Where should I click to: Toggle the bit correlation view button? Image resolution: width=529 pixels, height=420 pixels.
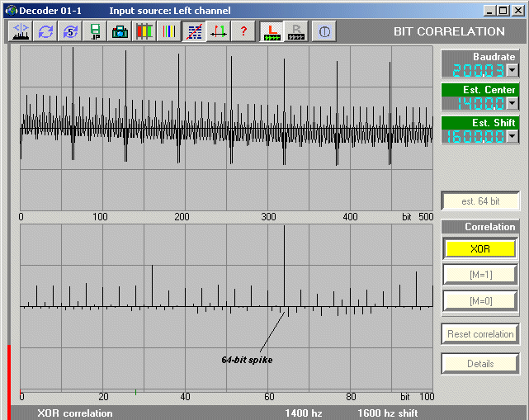[x=194, y=31]
